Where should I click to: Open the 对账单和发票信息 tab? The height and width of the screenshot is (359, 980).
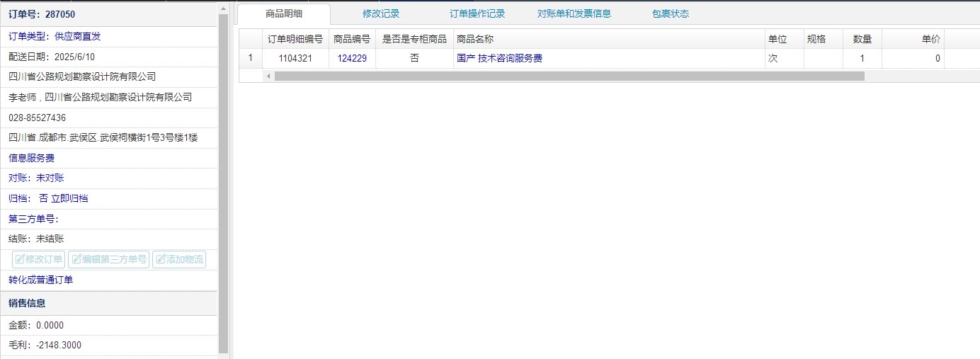click(x=574, y=13)
